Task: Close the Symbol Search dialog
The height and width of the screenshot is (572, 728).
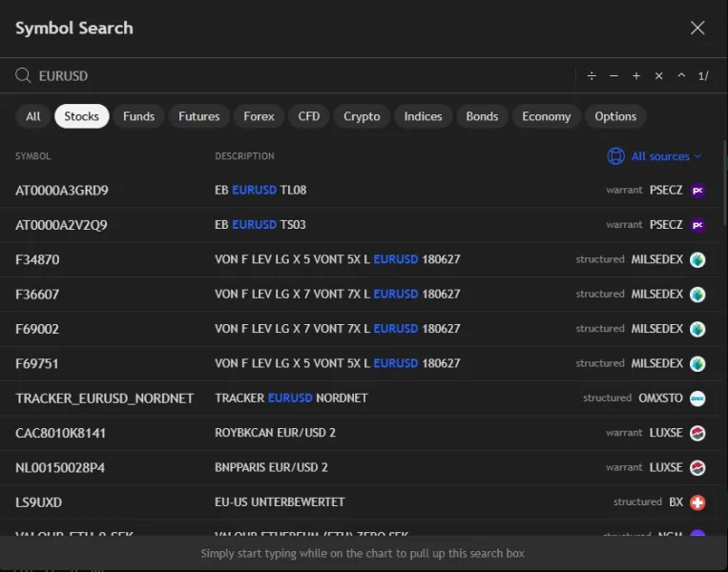Action: pos(697,28)
